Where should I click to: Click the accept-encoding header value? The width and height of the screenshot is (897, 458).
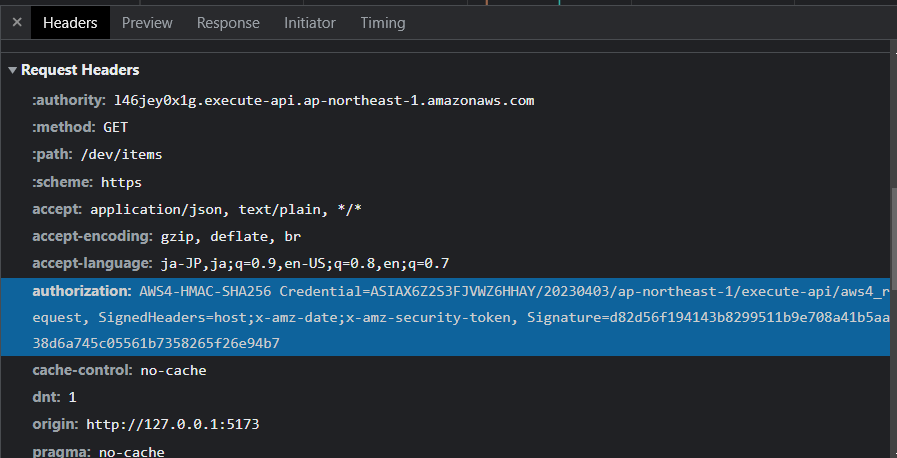coord(231,237)
